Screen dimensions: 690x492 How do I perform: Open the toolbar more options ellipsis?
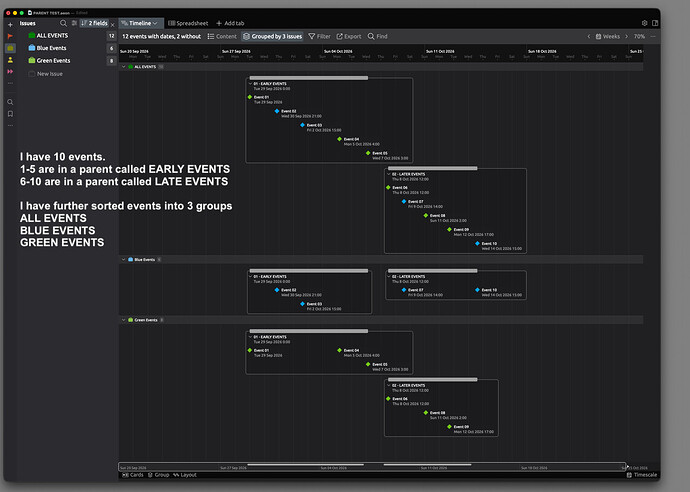[653, 37]
